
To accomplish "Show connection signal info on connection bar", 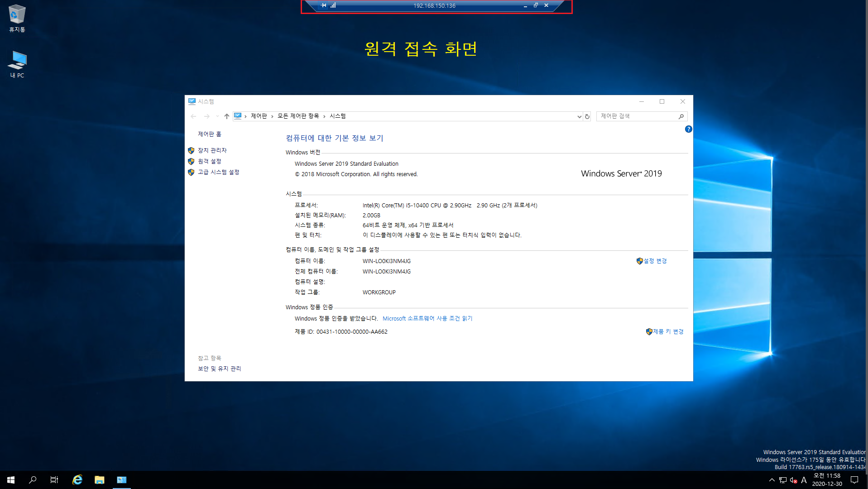I will pos(333,5).
